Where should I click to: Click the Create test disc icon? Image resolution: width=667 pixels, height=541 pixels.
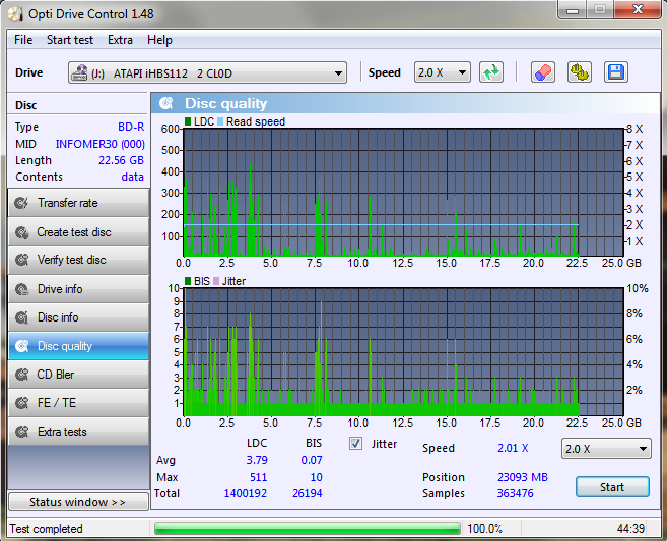pos(21,232)
